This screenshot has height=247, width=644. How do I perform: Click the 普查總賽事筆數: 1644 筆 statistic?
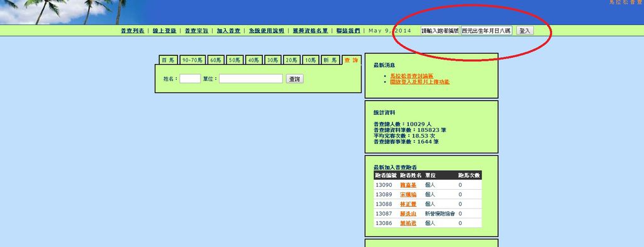pos(406,141)
